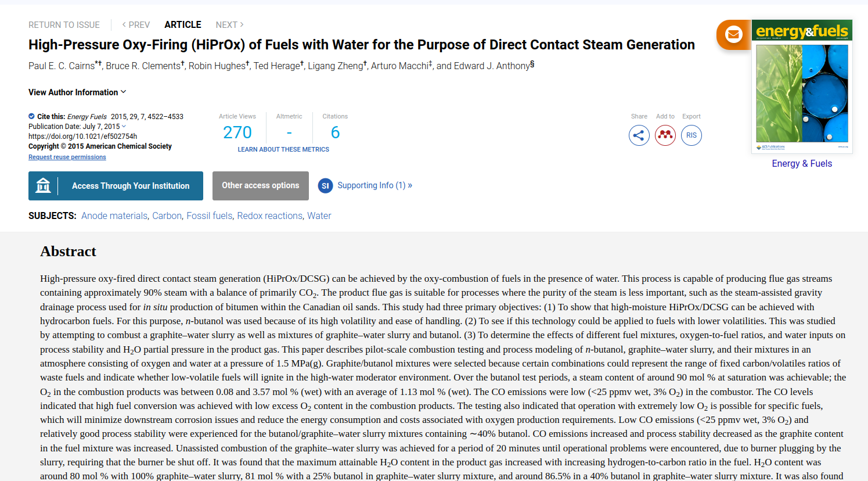Expand the Publication Date chevron
This screenshot has height=481, width=868.
tap(124, 127)
